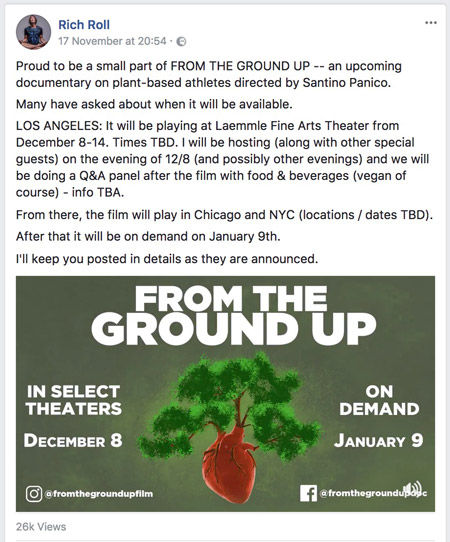The width and height of the screenshot is (450, 542).
Task: Click the @fromthegroundupfilm Instagram handle
Action: [x=99, y=494]
